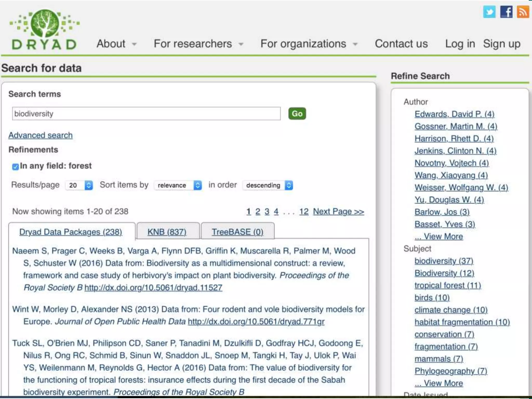This screenshot has width=532, height=399.
Task: Expand the For organizations menu
Action: click(309, 44)
